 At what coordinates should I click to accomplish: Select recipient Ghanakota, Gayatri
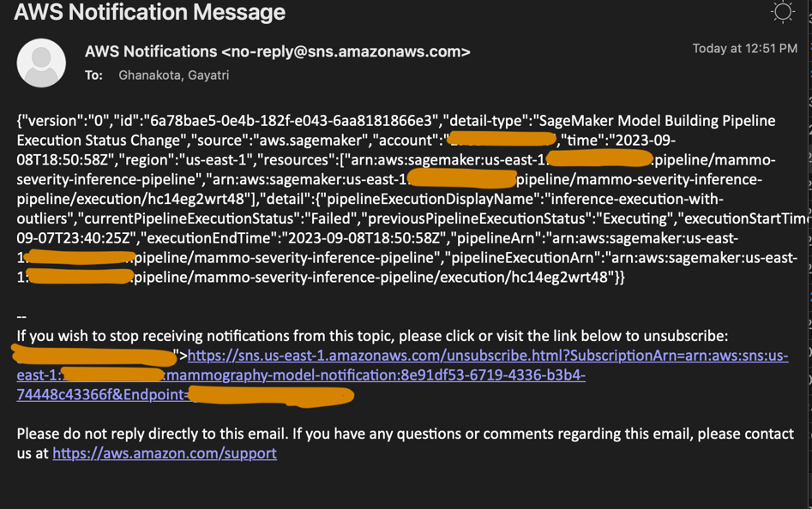click(x=173, y=75)
